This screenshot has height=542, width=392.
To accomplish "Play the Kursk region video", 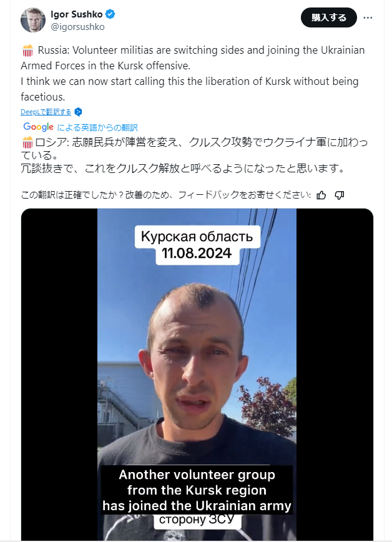I will click(x=197, y=375).
